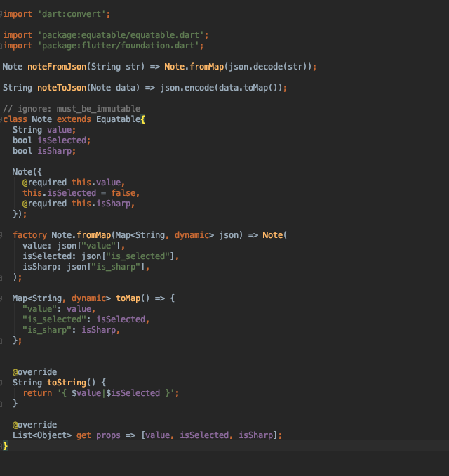The width and height of the screenshot is (449, 476).
Task: Click the 'props' getter name
Action: coord(108,435)
